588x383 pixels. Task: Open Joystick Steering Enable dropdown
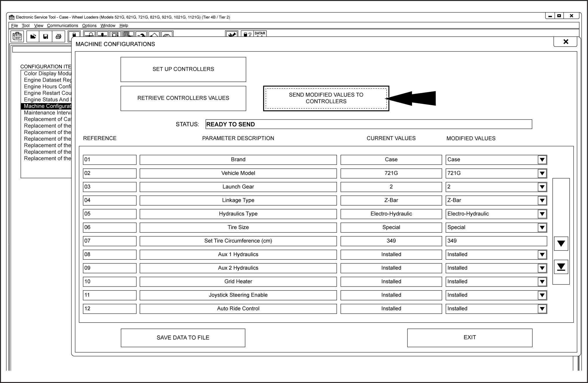[542, 295]
